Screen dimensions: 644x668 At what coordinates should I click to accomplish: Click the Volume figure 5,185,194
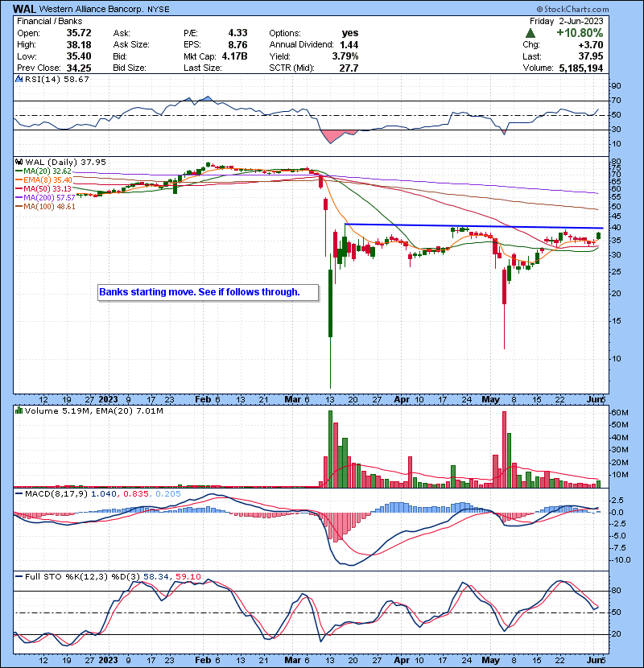point(581,68)
